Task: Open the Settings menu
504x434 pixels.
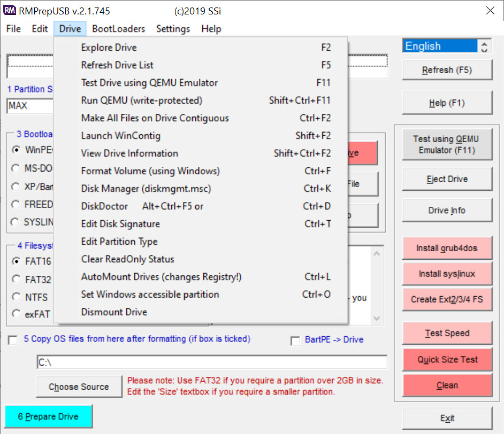Action: (x=173, y=29)
